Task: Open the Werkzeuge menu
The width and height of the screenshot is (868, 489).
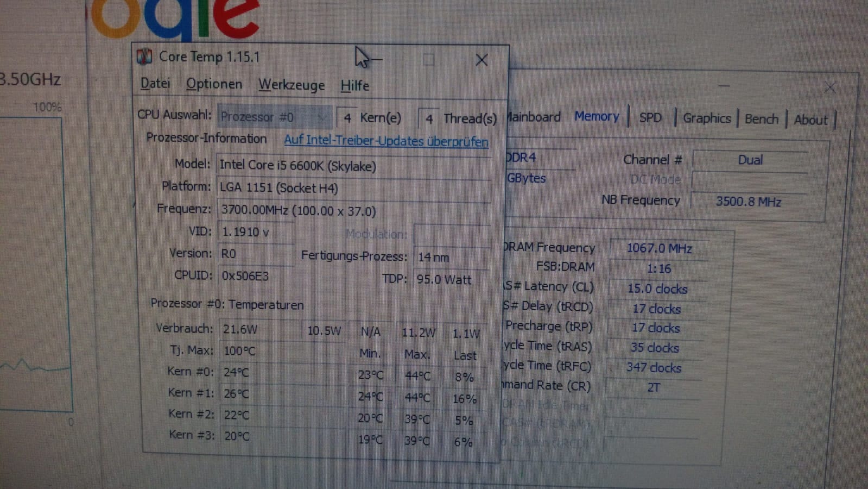Action: tap(292, 85)
